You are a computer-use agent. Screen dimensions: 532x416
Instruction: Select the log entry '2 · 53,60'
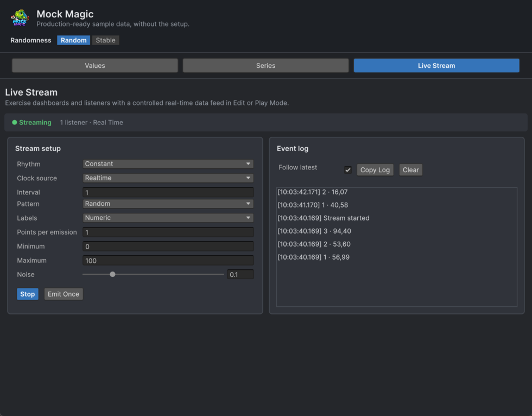[314, 244]
